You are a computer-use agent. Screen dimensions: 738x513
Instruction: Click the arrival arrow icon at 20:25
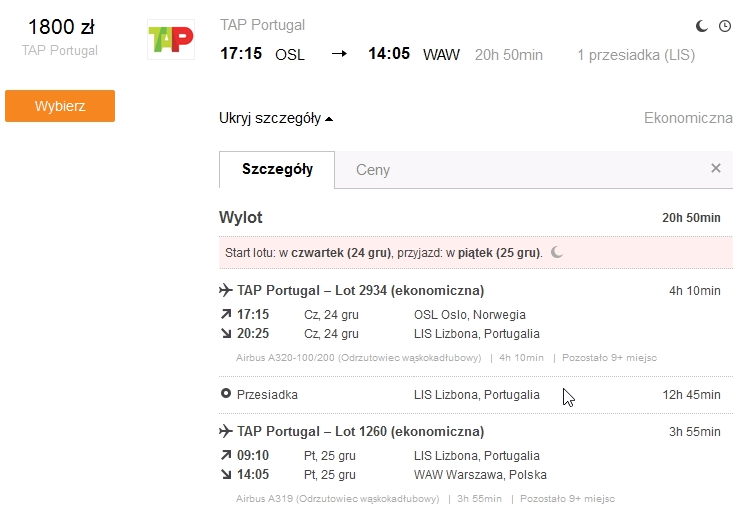[x=226, y=333]
